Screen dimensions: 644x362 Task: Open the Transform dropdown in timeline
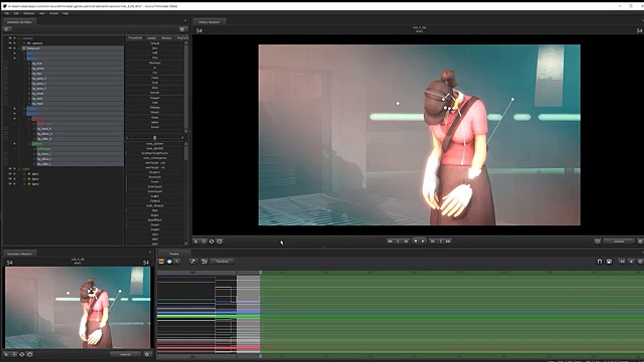tap(222, 261)
